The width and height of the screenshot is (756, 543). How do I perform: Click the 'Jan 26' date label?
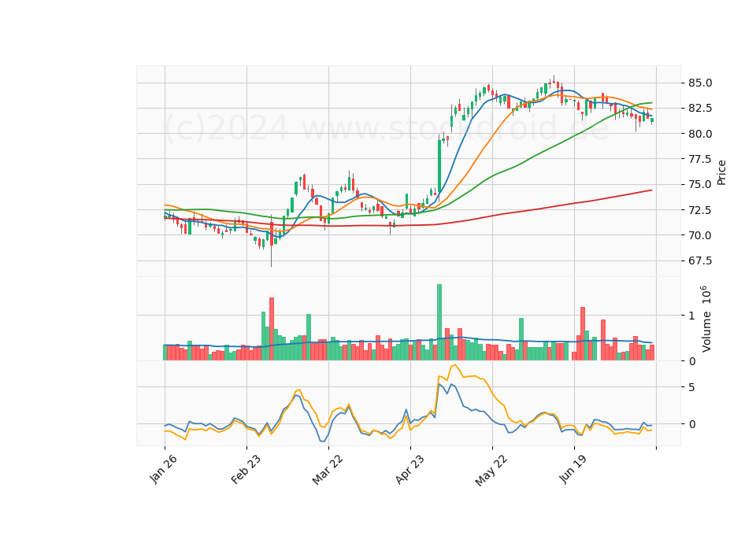163,469
